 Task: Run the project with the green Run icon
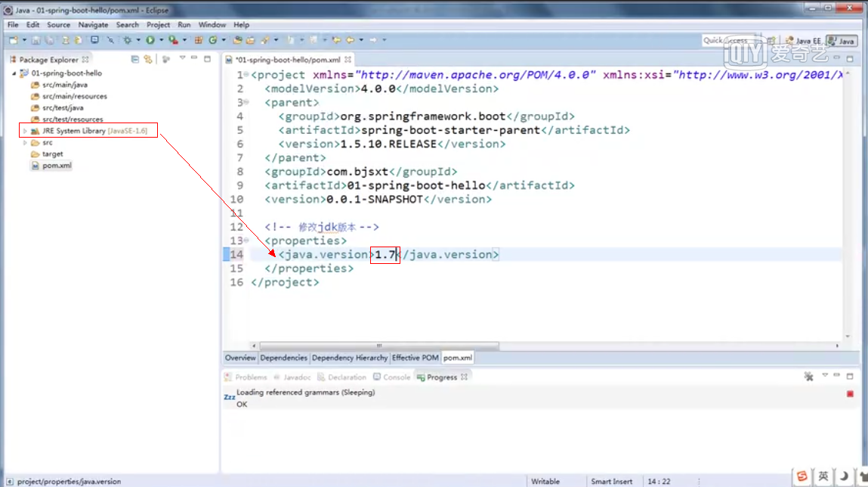[150, 39]
